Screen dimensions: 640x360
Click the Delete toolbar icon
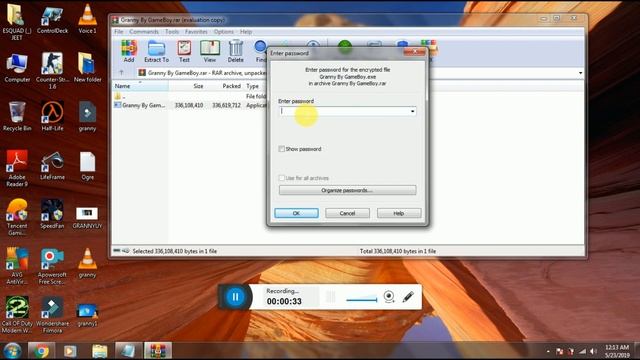point(236,51)
